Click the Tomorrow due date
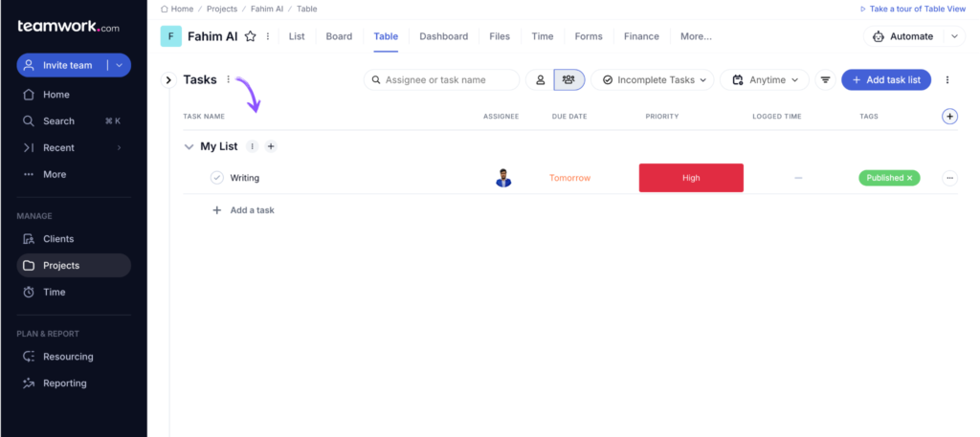The image size is (980, 437). pyautogui.click(x=569, y=178)
